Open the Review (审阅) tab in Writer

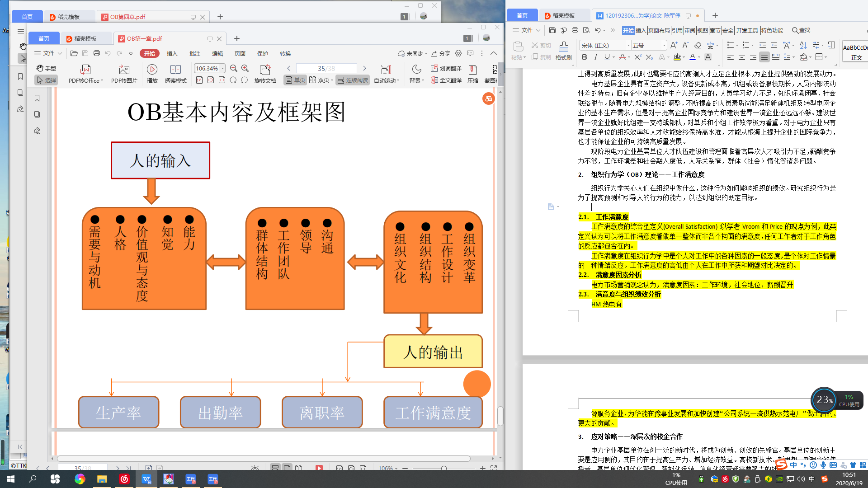pos(689,30)
